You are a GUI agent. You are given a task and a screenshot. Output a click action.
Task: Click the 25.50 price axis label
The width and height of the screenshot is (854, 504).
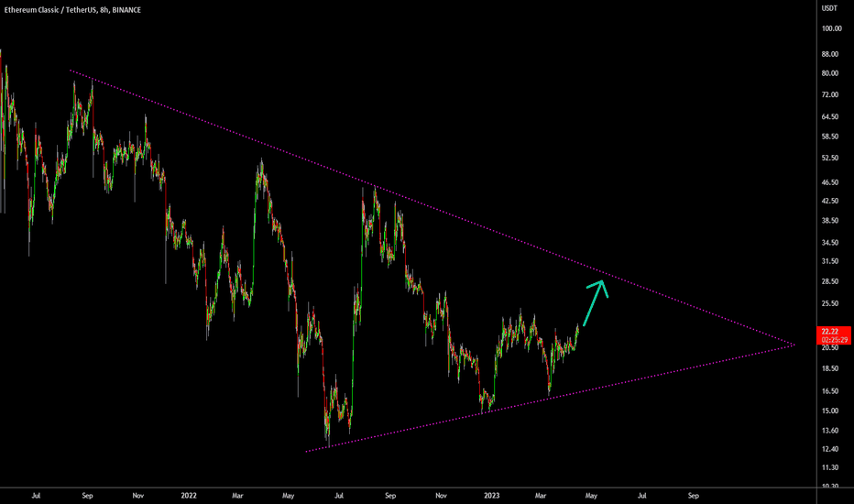[x=830, y=303]
